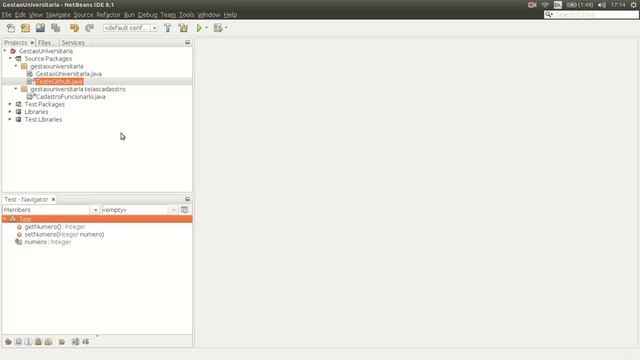
Task: Click the Undo arrow icon
Action: pos(74,28)
